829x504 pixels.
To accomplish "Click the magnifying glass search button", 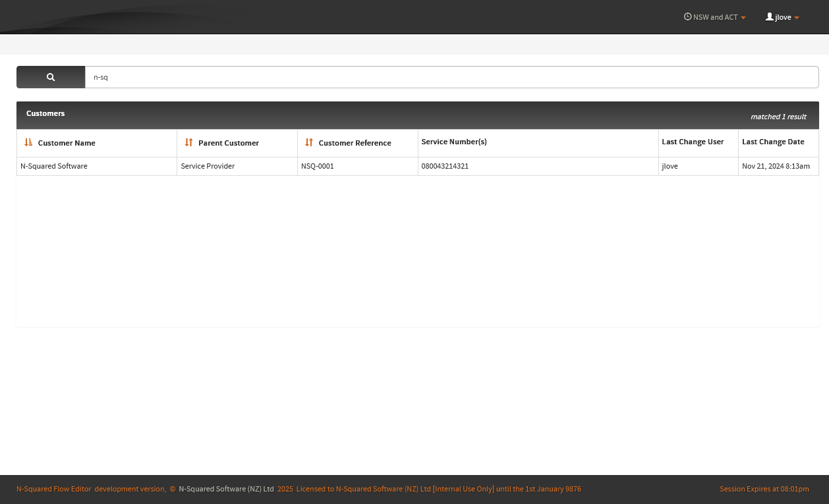I will point(51,77).
